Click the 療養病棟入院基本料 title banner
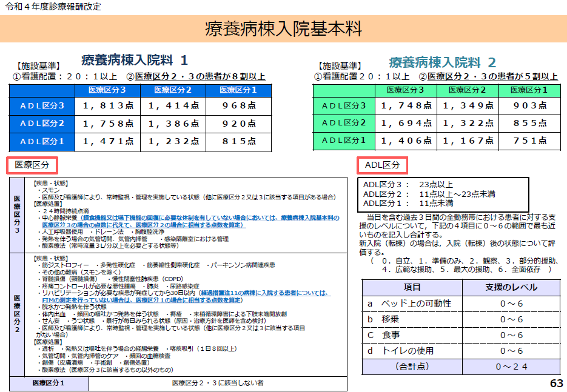The height and width of the screenshot is (392, 567). [x=283, y=28]
